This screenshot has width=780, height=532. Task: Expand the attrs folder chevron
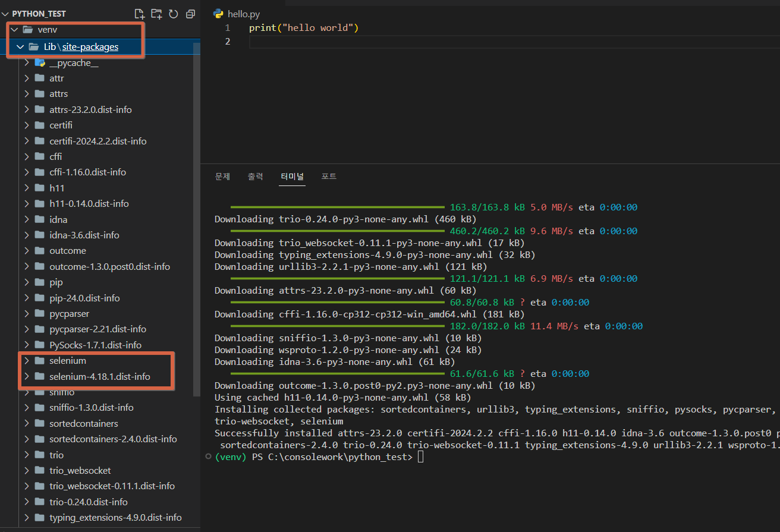coord(26,94)
